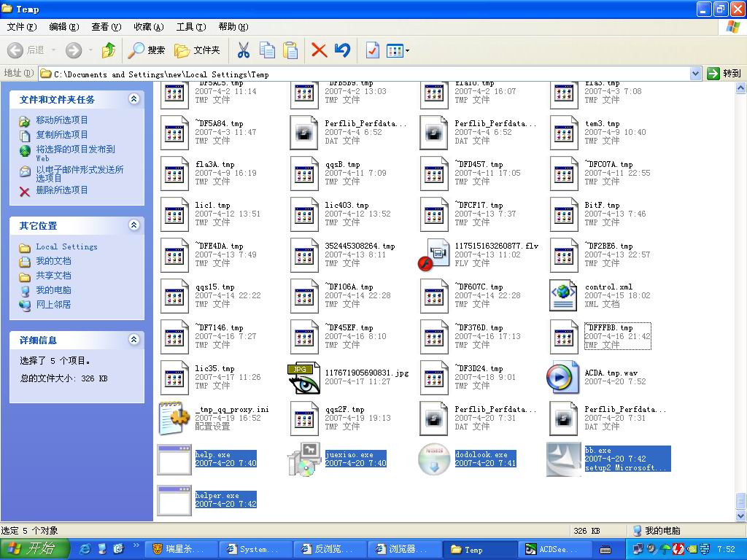This screenshot has width=747, height=560.
Task: Open the 帮助(H) menu
Action: click(233, 27)
